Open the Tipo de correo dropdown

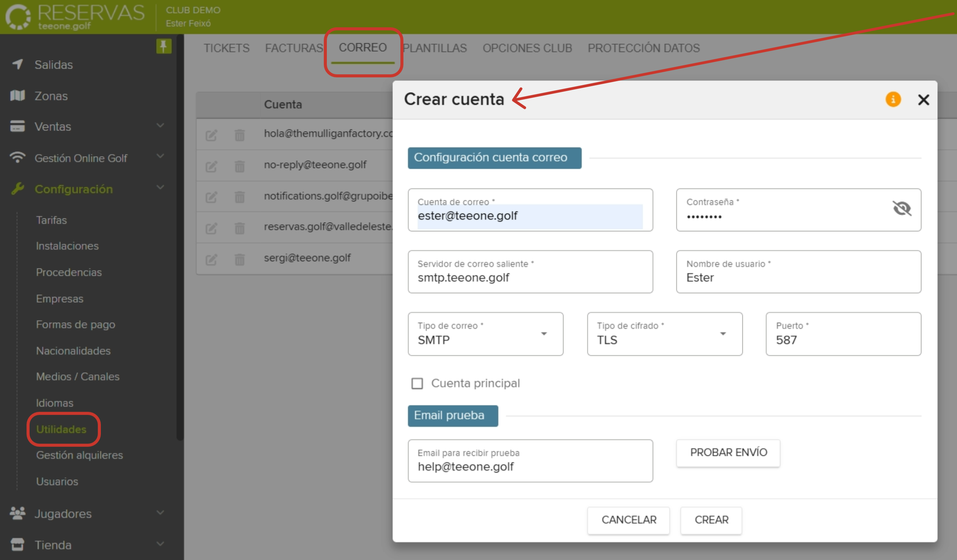[544, 334]
